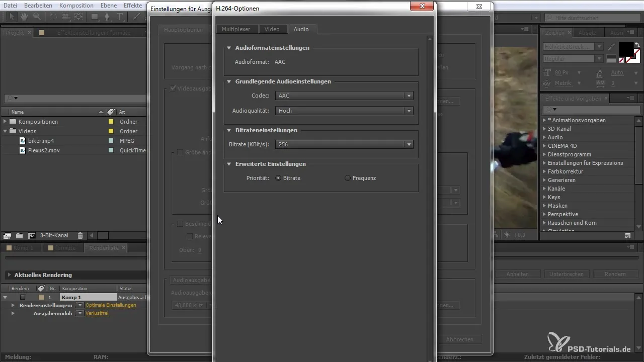
Task: Click the black fill color swatch
Action: point(626,49)
